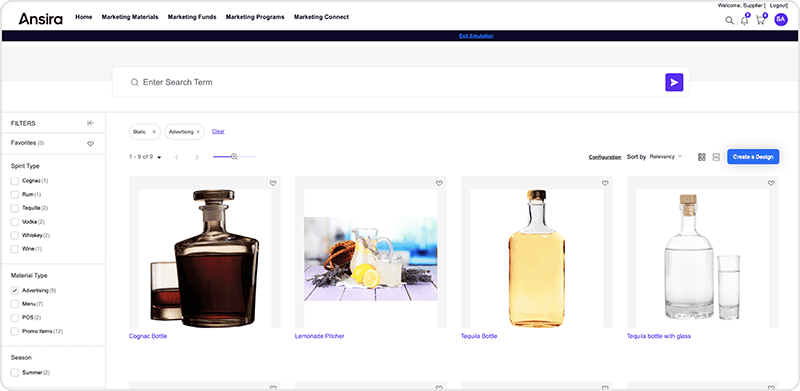Open Marketing Connect menu
The image size is (800, 391).
tap(321, 17)
